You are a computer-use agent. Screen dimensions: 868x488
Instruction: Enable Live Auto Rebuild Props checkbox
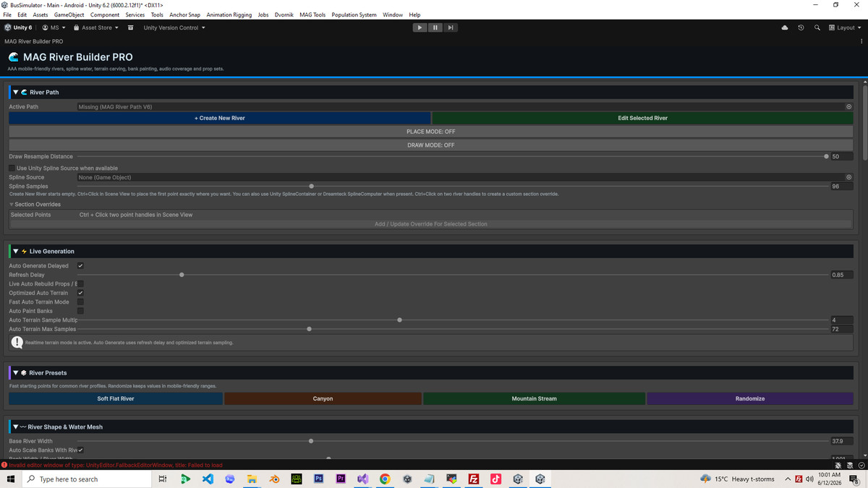pyautogui.click(x=80, y=283)
